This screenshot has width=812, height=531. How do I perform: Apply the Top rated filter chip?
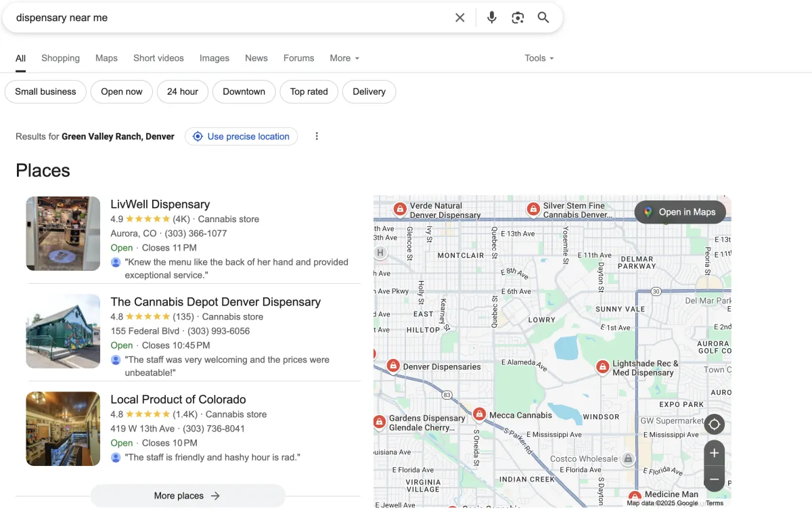coord(309,91)
